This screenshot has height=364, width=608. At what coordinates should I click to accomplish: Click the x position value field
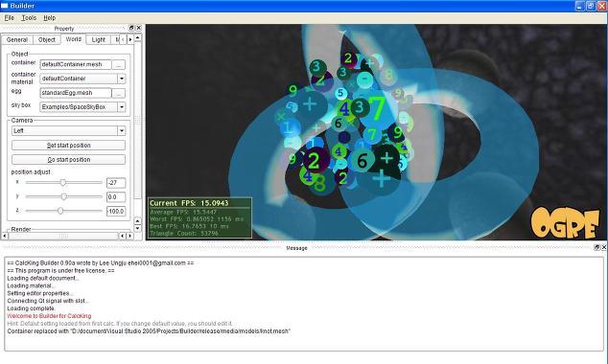[116, 183]
